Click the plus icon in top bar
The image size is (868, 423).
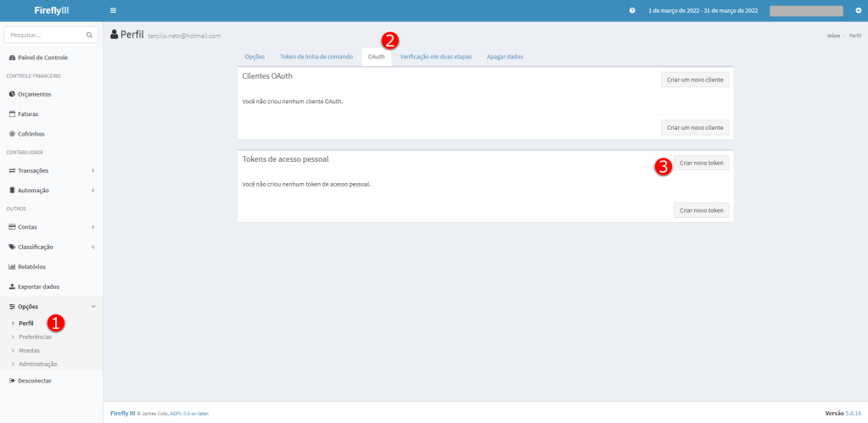click(x=858, y=10)
